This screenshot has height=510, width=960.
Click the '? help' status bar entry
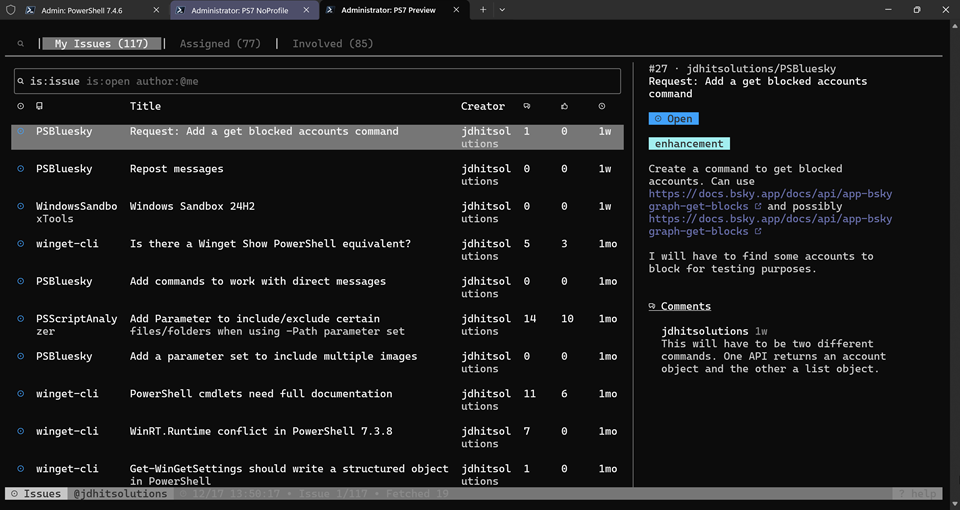917,493
